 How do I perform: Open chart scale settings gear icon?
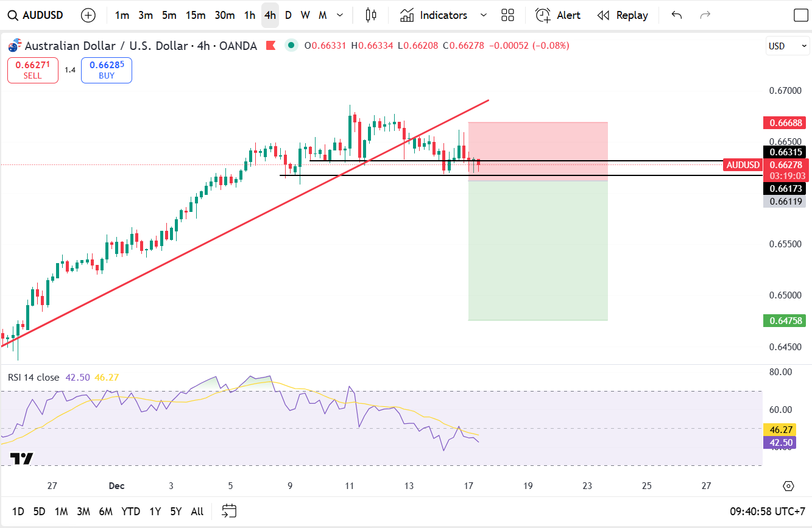coord(788,486)
